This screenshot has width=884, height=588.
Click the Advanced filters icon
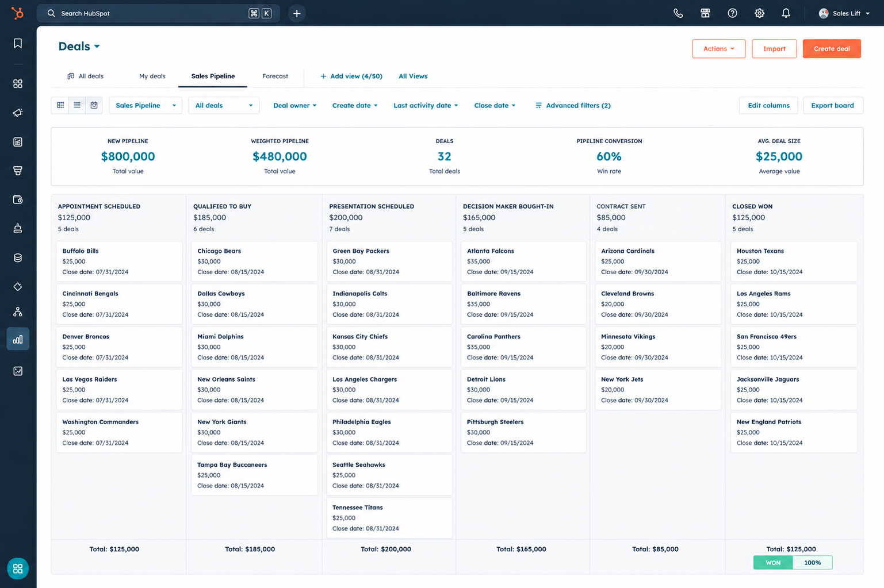(538, 106)
